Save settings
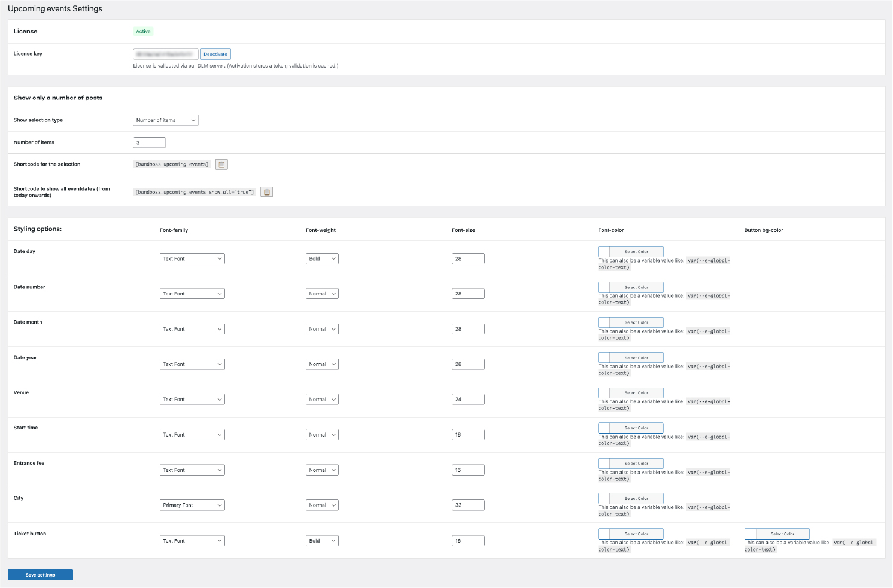The width and height of the screenshot is (893, 588). click(x=40, y=575)
